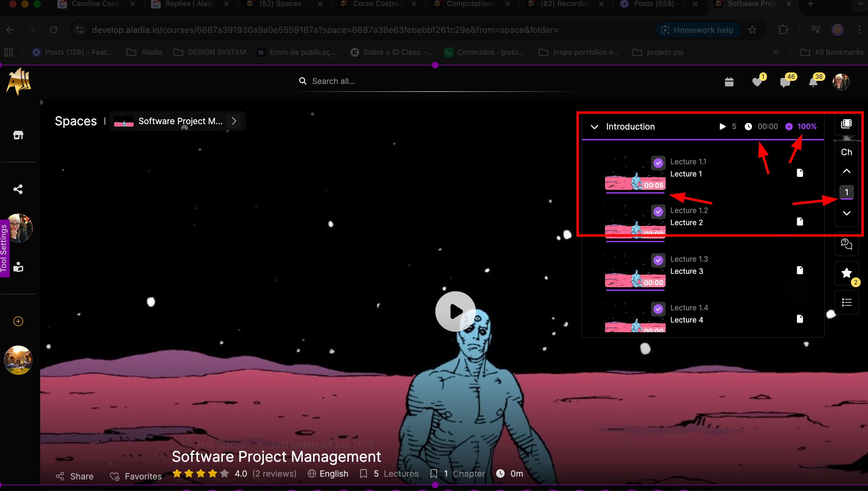Open the heart favorites icon with badge 1

757,82
